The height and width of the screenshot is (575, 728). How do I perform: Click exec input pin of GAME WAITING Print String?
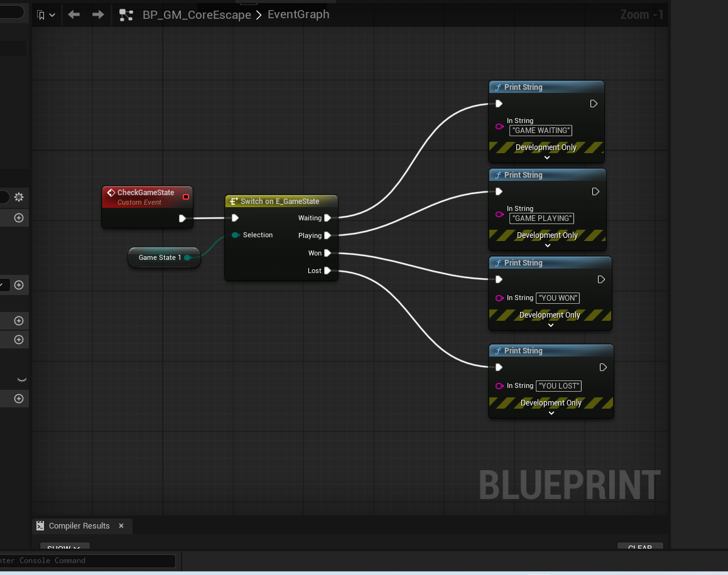click(499, 104)
